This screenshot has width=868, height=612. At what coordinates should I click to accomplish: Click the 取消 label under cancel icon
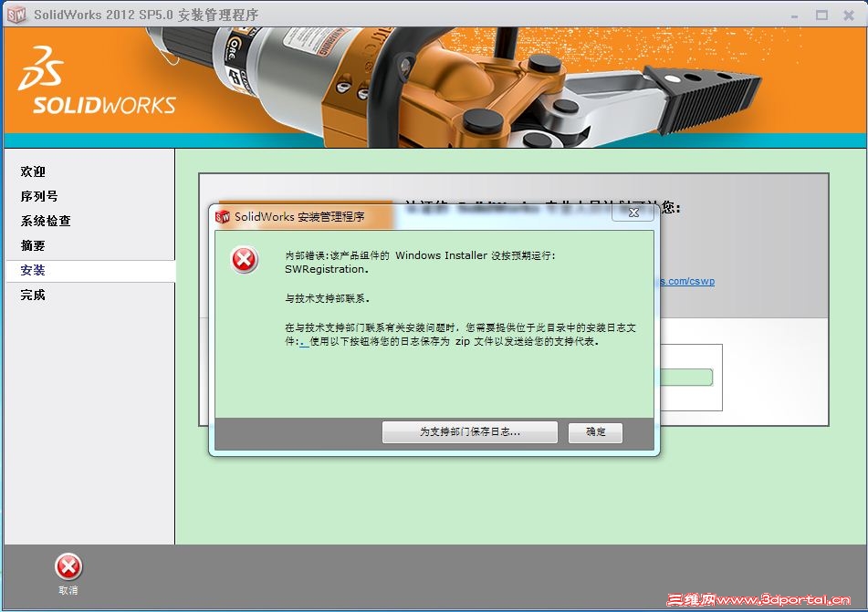point(68,590)
